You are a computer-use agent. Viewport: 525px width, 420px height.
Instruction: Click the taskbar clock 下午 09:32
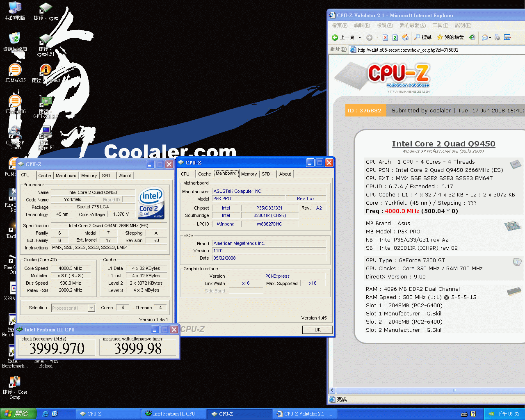click(x=508, y=414)
